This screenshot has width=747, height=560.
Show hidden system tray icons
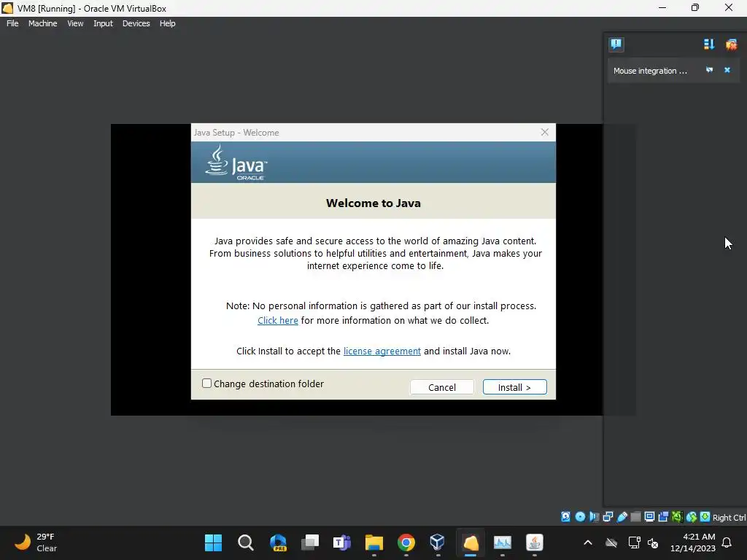pyautogui.click(x=588, y=542)
